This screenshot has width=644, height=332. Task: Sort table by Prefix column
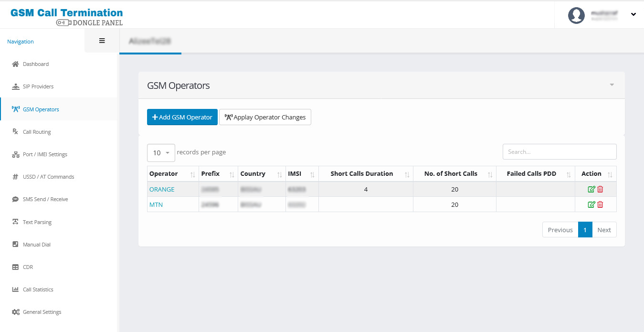(x=219, y=174)
